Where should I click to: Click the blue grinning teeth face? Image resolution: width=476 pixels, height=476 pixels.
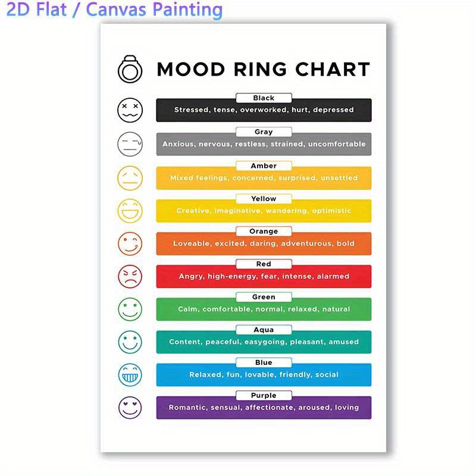129,374
